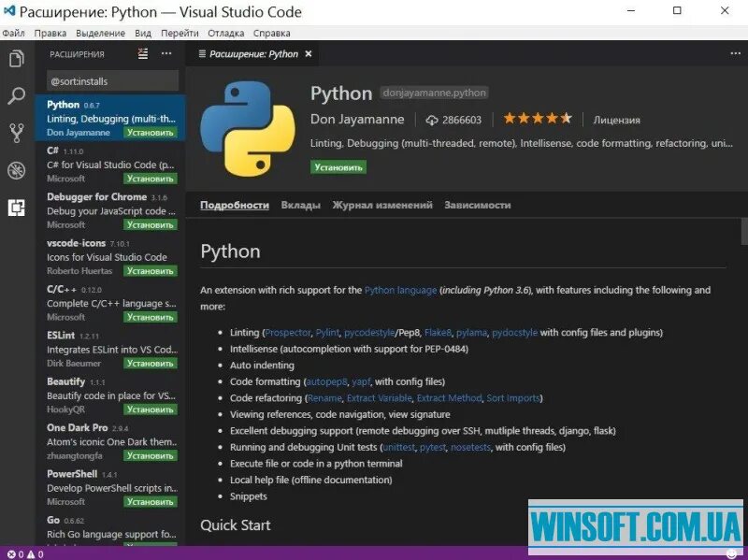The image size is (748, 560).
Task: Open the Перейти menu
Action: tap(180, 33)
